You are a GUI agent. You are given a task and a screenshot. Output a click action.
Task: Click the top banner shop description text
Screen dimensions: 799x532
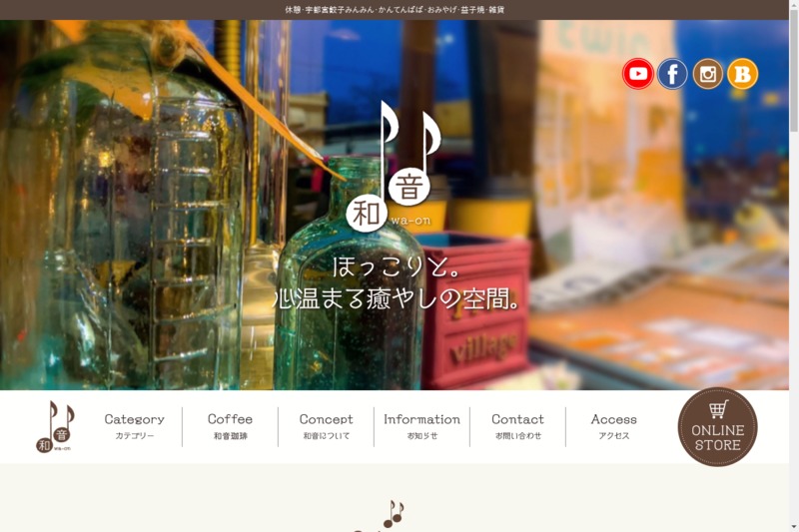(395, 10)
